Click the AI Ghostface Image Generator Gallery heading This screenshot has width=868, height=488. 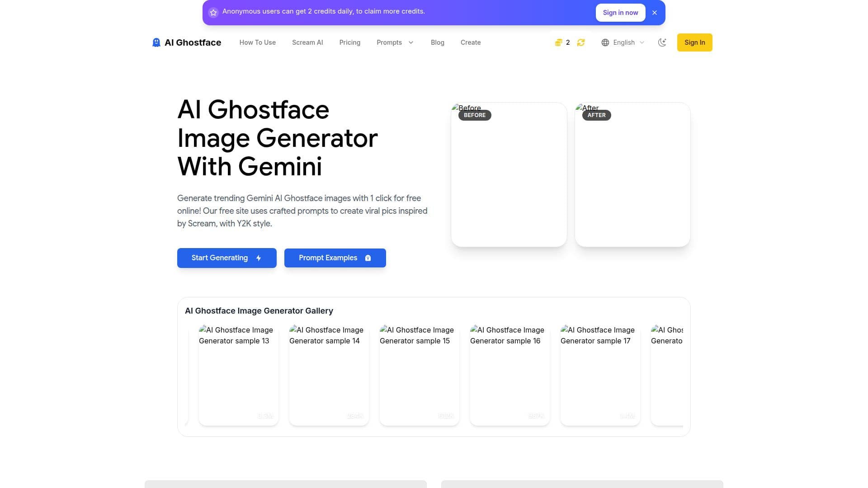[x=259, y=311]
